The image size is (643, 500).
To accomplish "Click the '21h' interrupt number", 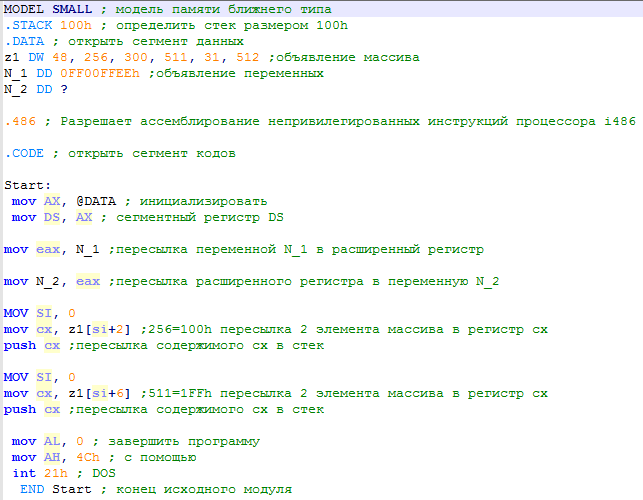I will click(56, 473).
